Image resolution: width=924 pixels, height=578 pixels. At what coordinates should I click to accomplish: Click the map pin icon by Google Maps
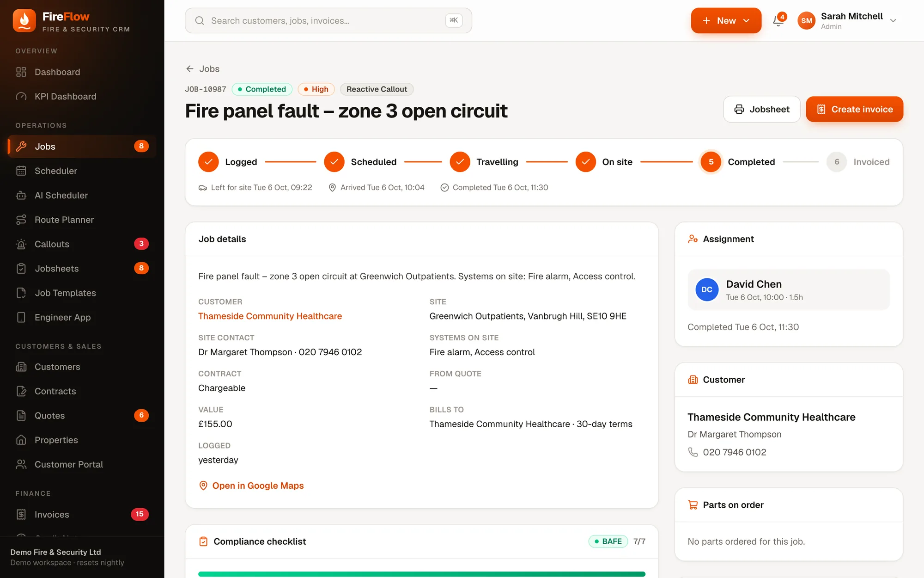tap(203, 486)
